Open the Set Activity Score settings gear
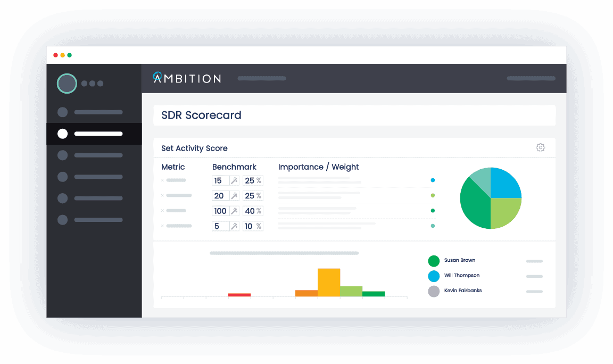613x364 pixels. pyautogui.click(x=541, y=147)
